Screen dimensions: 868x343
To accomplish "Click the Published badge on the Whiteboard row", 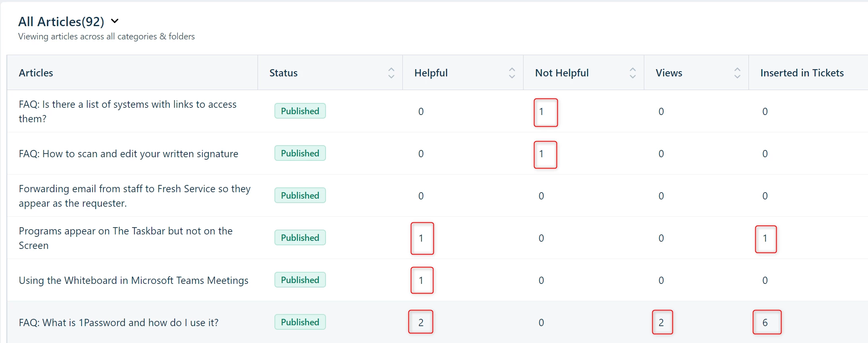I will [300, 280].
